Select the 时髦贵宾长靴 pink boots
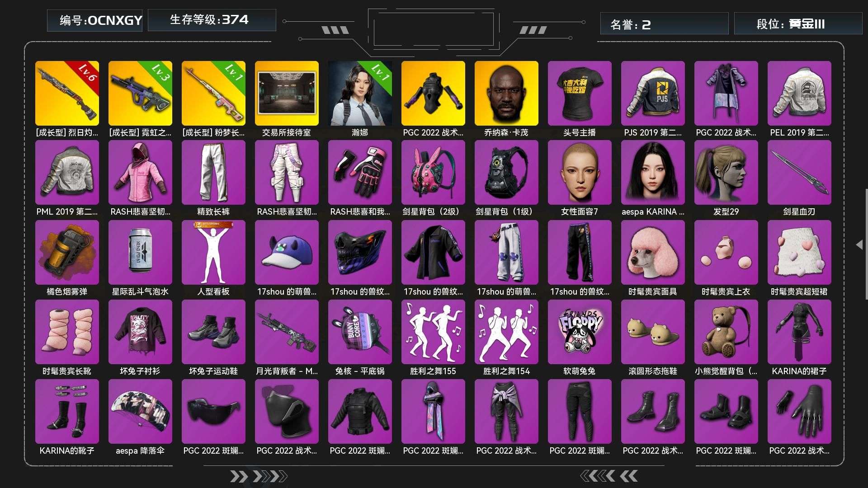Viewport: 868px width, 488px height. pos(67,332)
